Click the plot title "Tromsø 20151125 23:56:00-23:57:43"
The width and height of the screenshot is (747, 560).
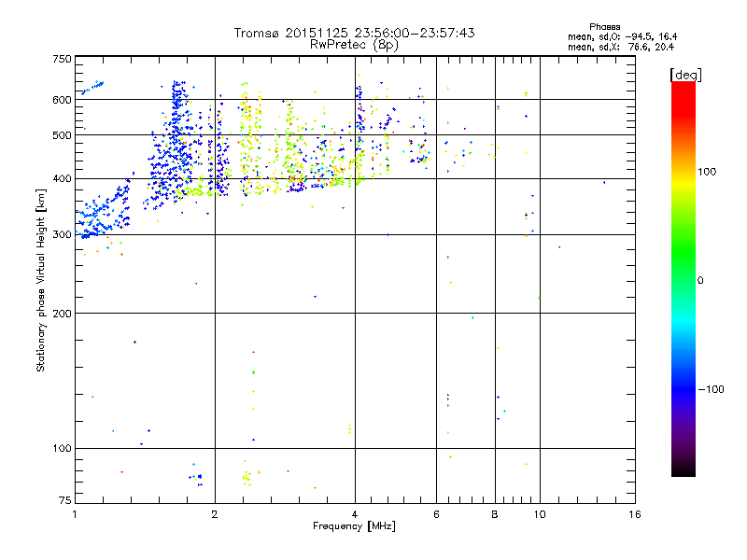tap(354, 33)
